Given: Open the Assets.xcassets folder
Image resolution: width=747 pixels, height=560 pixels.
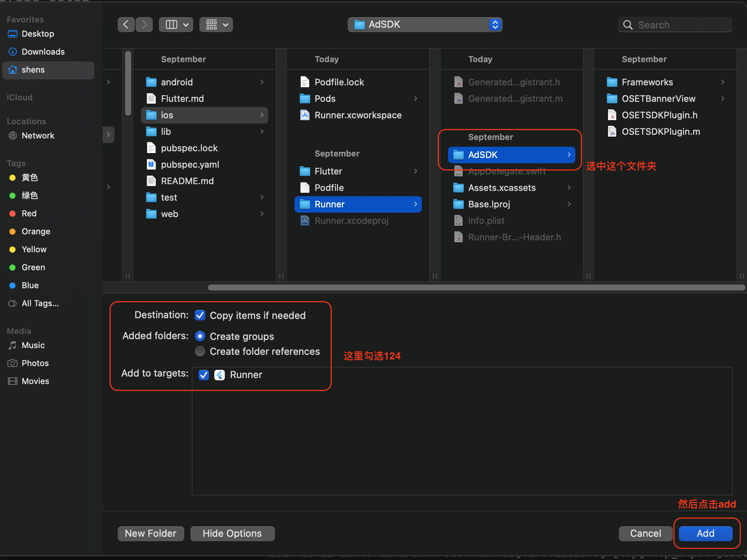Looking at the screenshot, I should click(x=502, y=188).
